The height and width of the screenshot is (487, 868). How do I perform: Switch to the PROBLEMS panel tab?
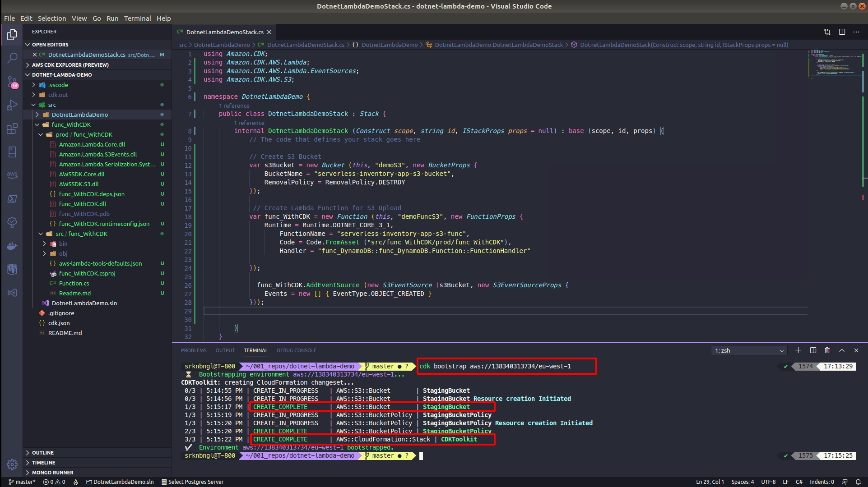pyautogui.click(x=194, y=350)
